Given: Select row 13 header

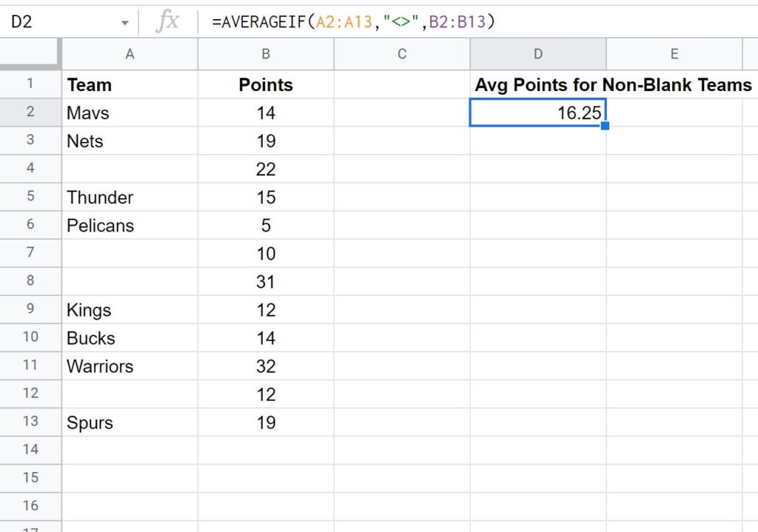Looking at the screenshot, I should (x=30, y=422).
